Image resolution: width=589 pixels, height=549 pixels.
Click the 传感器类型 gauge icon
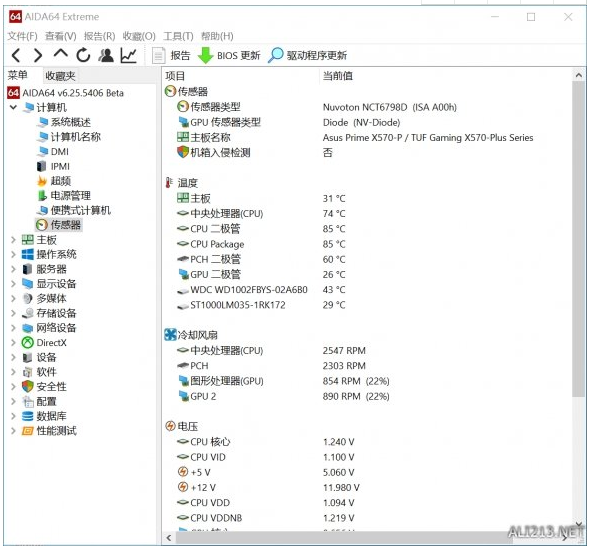click(x=183, y=107)
